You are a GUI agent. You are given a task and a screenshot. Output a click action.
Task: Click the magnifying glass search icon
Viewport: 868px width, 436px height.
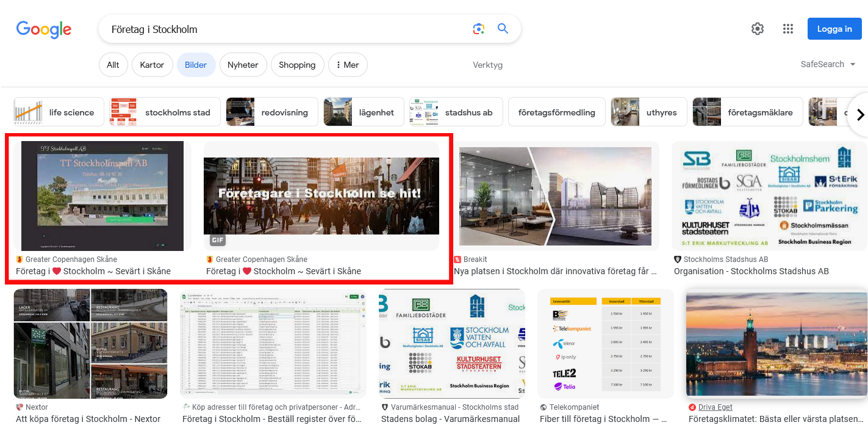[503, 29]
